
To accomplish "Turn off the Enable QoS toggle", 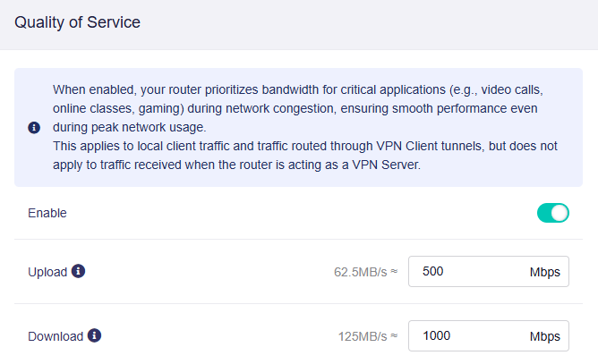I will pos(552,213).
